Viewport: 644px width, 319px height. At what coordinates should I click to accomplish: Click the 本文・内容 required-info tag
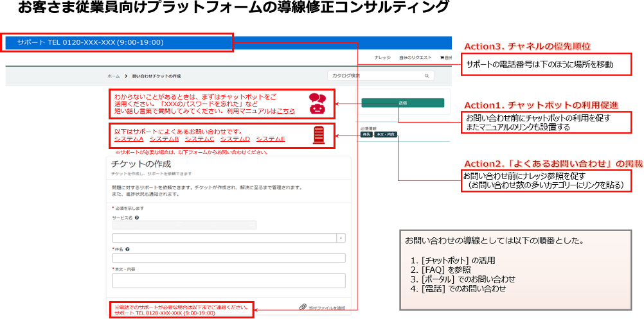(x=386, y=134)
